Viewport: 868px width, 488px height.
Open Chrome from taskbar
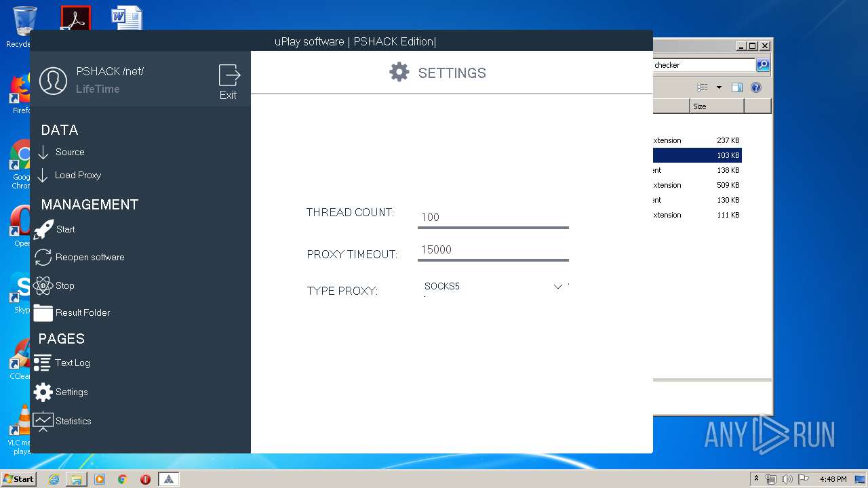(x=122, y=479)
